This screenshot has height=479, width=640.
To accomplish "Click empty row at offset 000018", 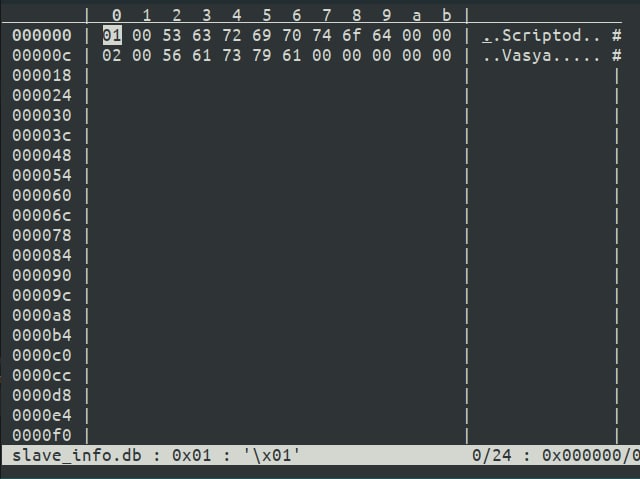I will (x=277, y=75).
